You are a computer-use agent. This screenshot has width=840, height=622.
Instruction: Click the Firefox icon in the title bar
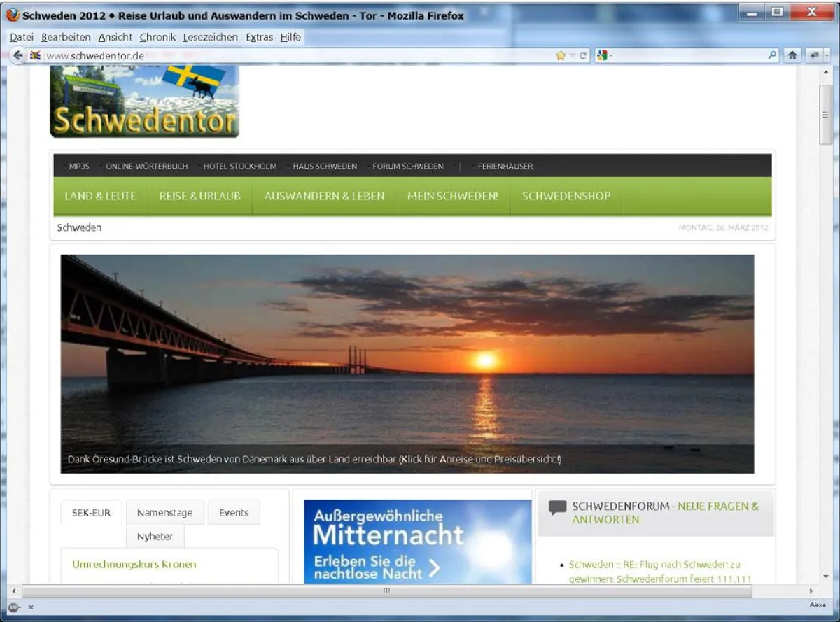point(13,12)
